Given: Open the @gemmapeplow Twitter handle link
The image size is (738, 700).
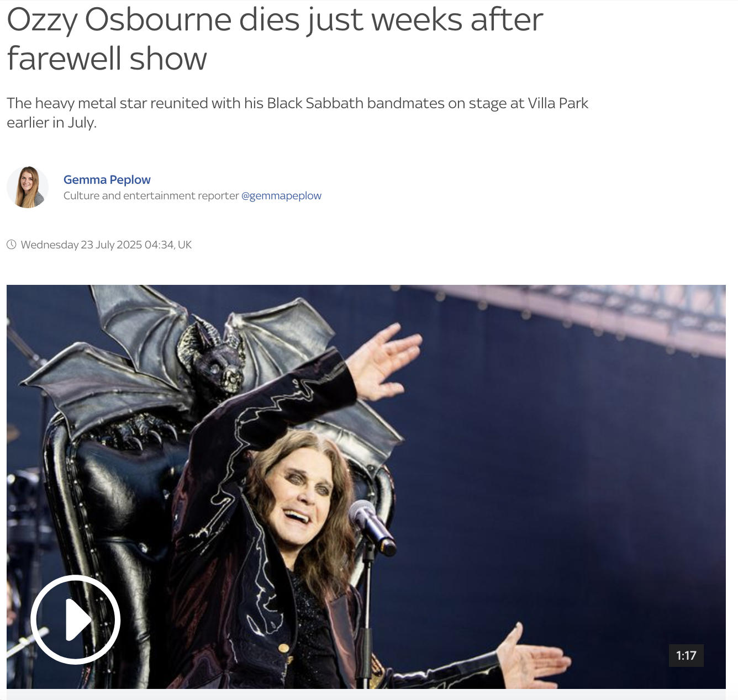Looking at the screenshot, I should 281,195.
